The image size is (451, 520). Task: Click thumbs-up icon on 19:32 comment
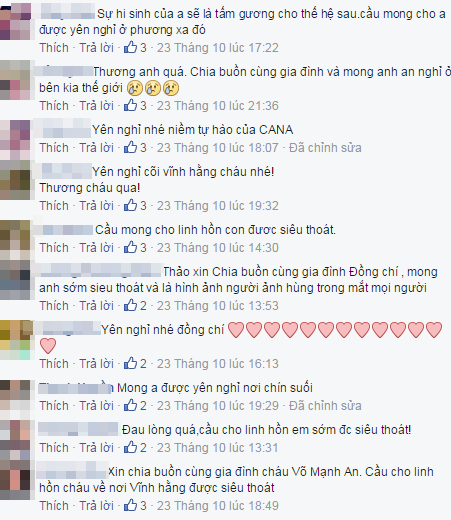(130, 205)
